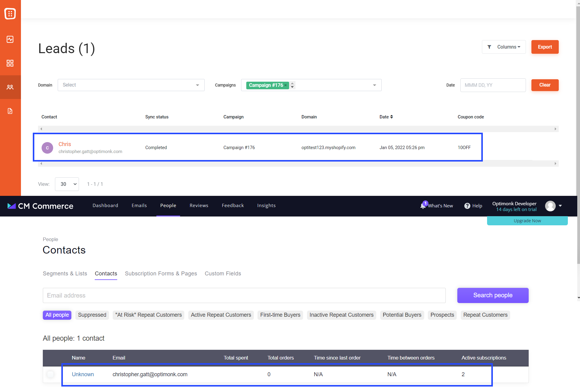Click the Active subscriptions column header

coord(484,358)
